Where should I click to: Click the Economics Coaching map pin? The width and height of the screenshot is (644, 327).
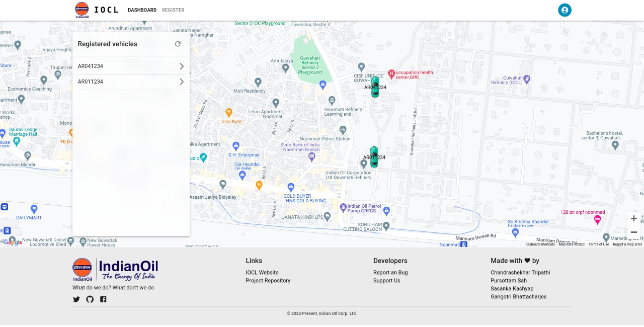44,80
